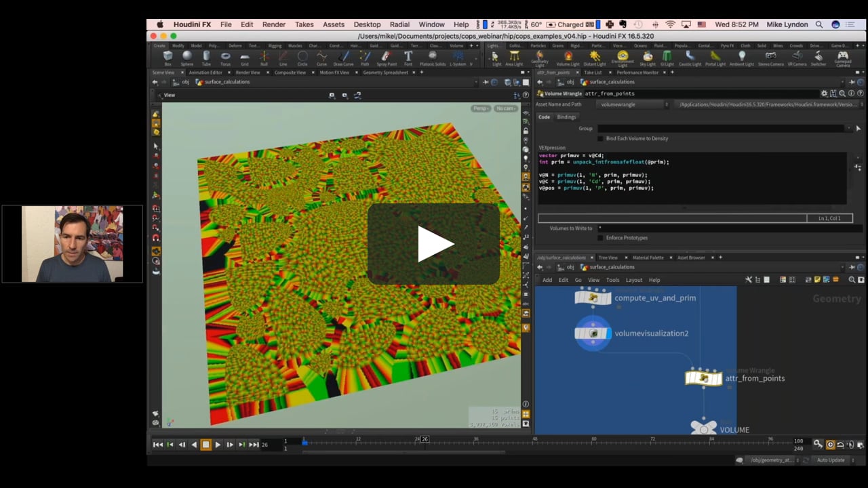Select the Tube shelf tool
Screen dimensions: 868x488
[x=206, y=58]
